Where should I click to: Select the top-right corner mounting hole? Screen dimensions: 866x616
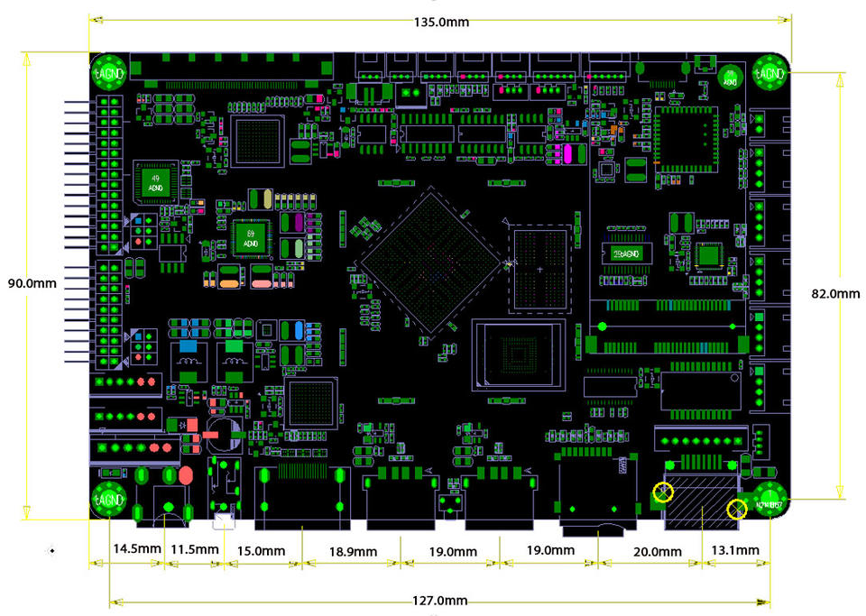770,70
